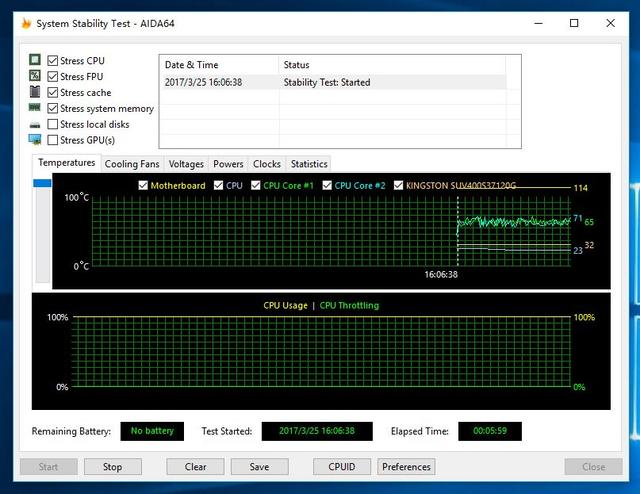The image size is (640, 494).
Task: Enable Stress local disks checkbox
Action: pos(53,124)
